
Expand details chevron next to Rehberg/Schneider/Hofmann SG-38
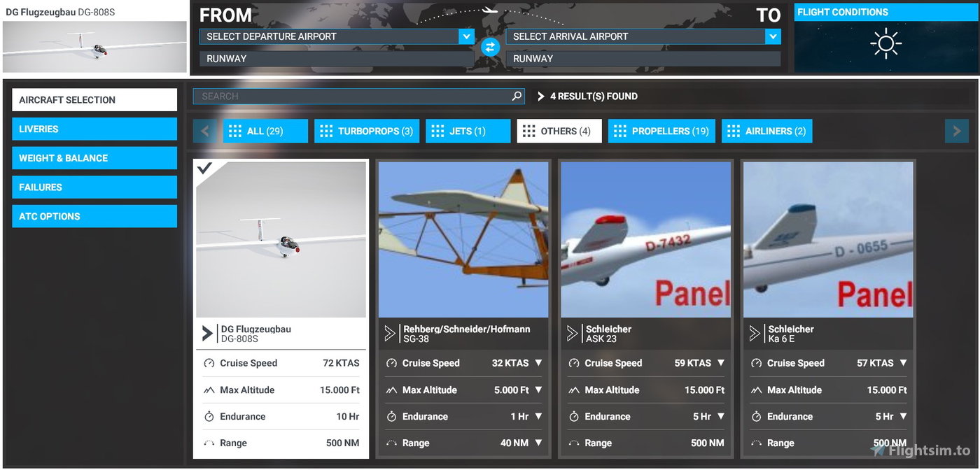390,334
